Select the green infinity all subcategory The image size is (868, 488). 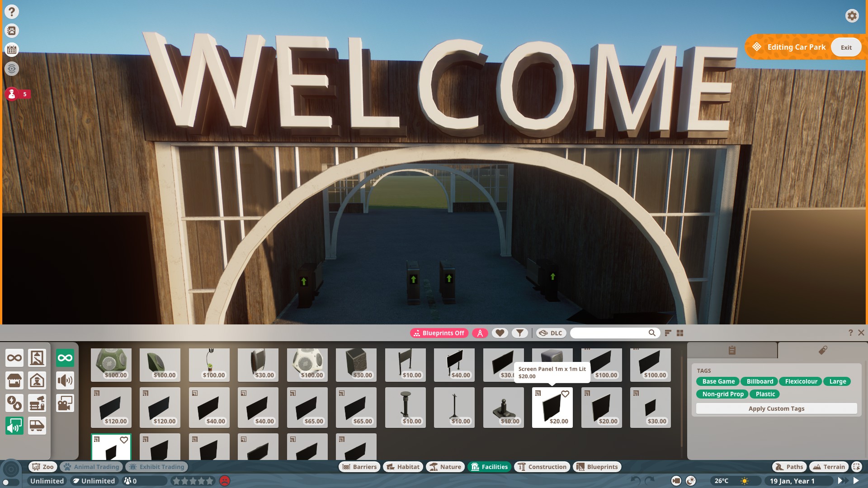pyautogui.click(x=65, y=358)
